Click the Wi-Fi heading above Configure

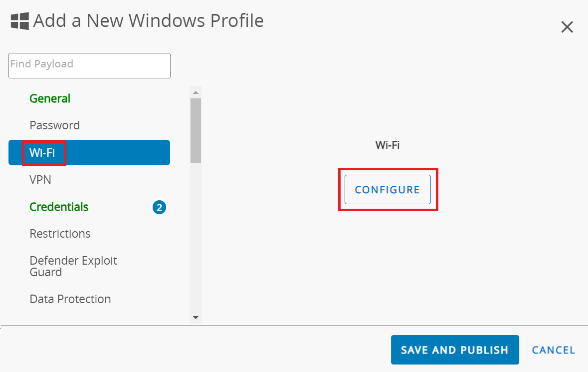(388, 145)
